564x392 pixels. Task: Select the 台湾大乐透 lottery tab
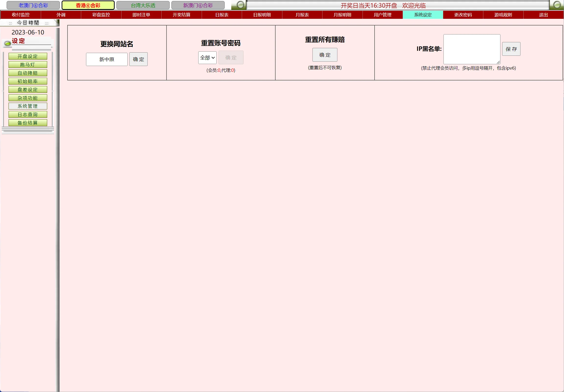(143, 5)
